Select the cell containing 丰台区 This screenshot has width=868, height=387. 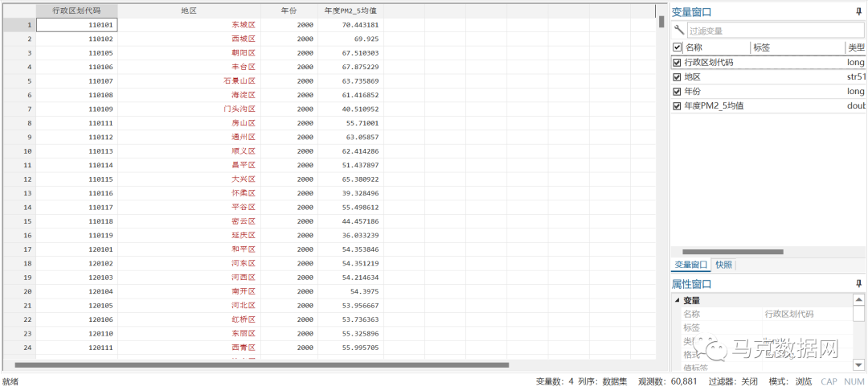click(190, 67)
